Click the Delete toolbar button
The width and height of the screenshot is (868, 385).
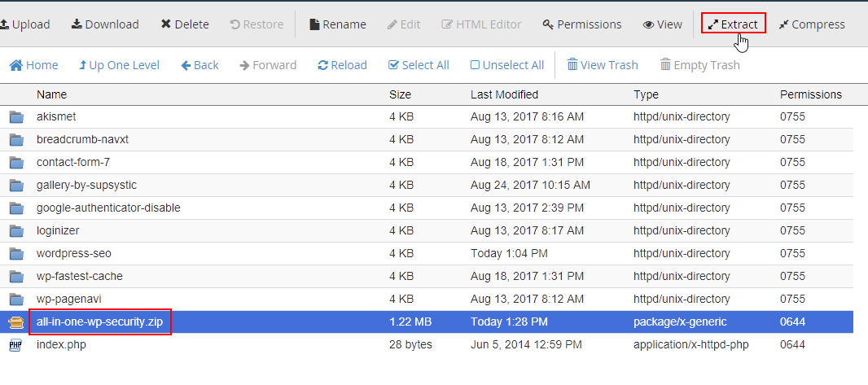[x=185, y=24]
